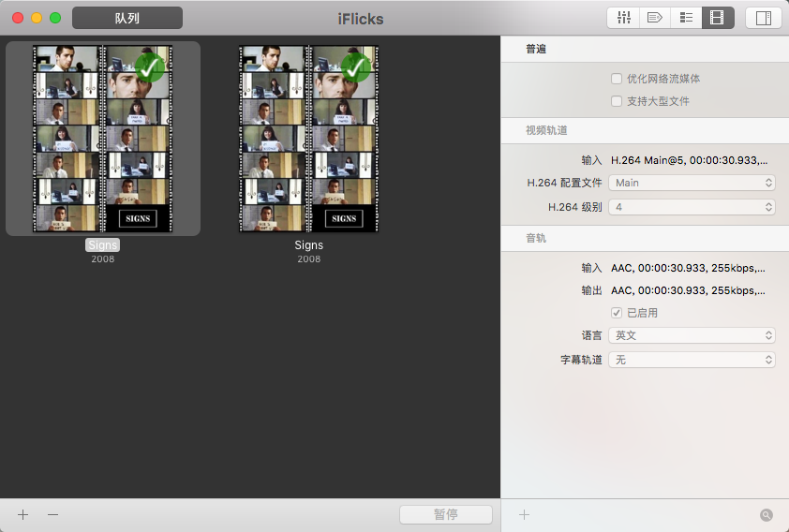This screenshot has width=789, height=532.
Task: Toggle the 已启用 audio track checkbox
Action: pos(617,313)
